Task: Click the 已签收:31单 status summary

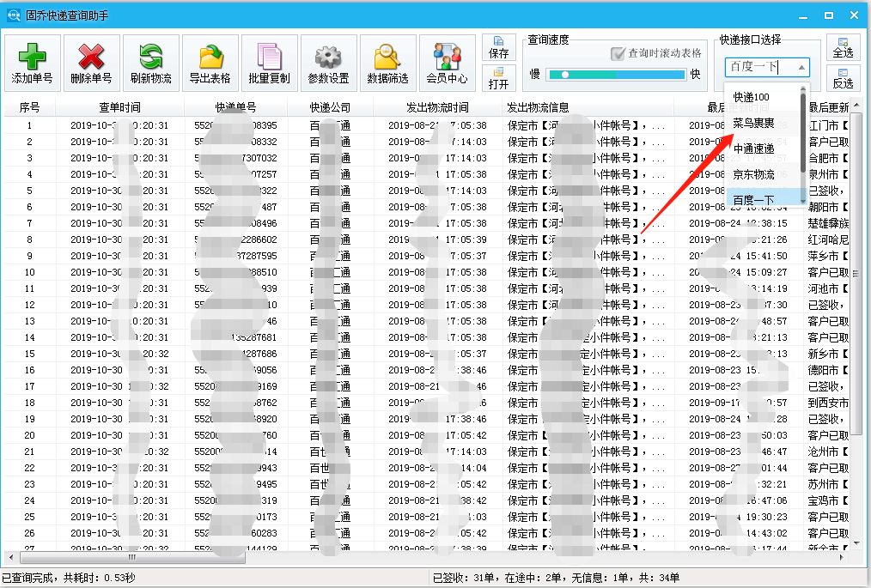Action: (463, 578)
